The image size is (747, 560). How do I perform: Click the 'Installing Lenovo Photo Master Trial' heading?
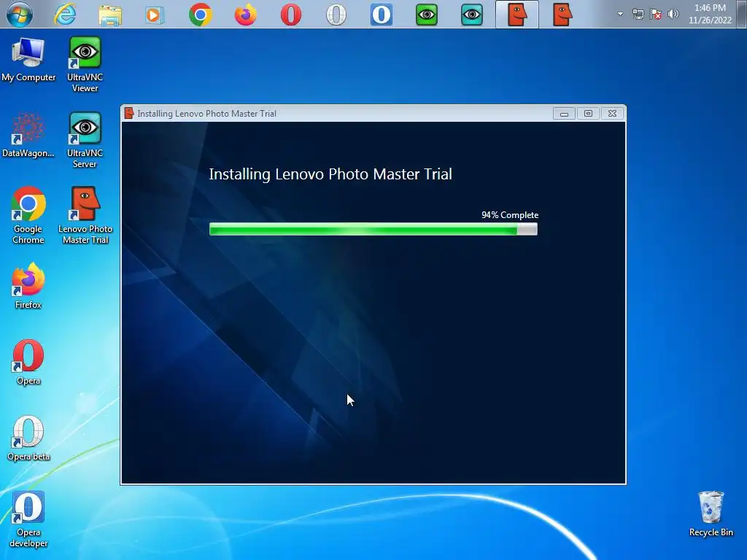330,174
